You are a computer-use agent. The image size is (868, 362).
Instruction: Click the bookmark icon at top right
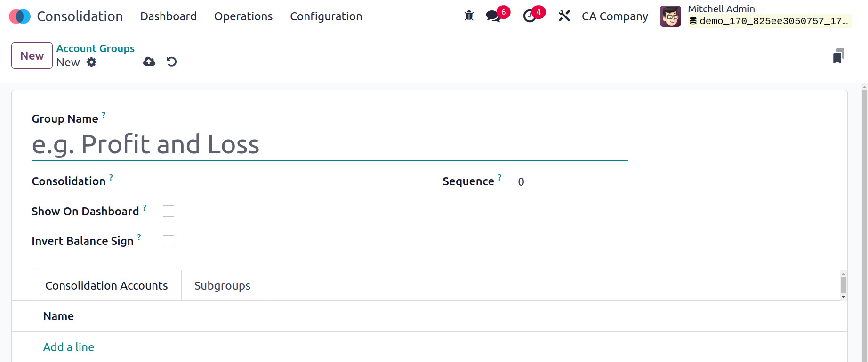click(838, 56)
